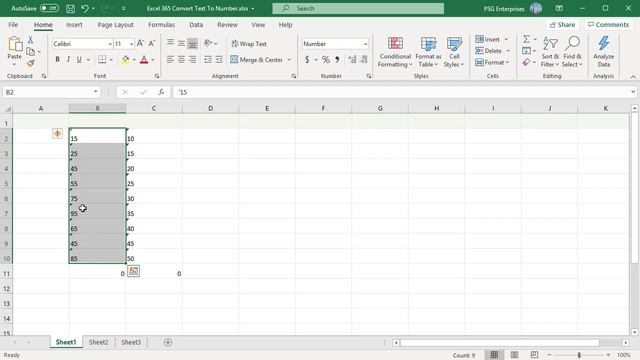Apply Percent Style
640x360 pixels.
point(325,60)
